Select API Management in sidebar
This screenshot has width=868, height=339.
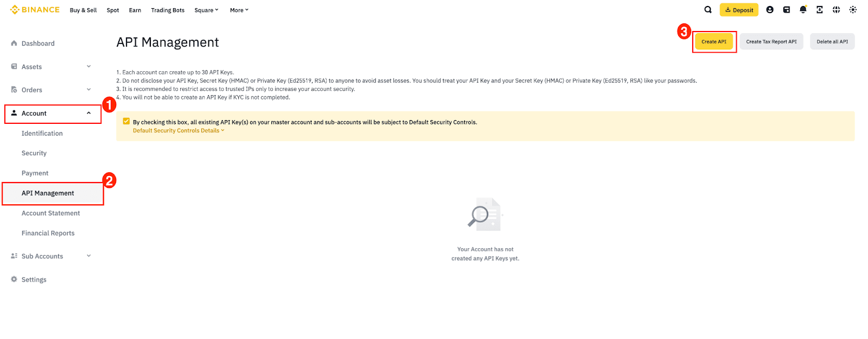53,193
